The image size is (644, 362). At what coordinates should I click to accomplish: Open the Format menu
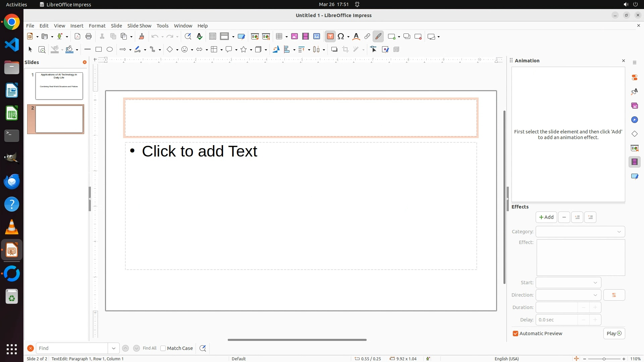[x=97, y=26]
